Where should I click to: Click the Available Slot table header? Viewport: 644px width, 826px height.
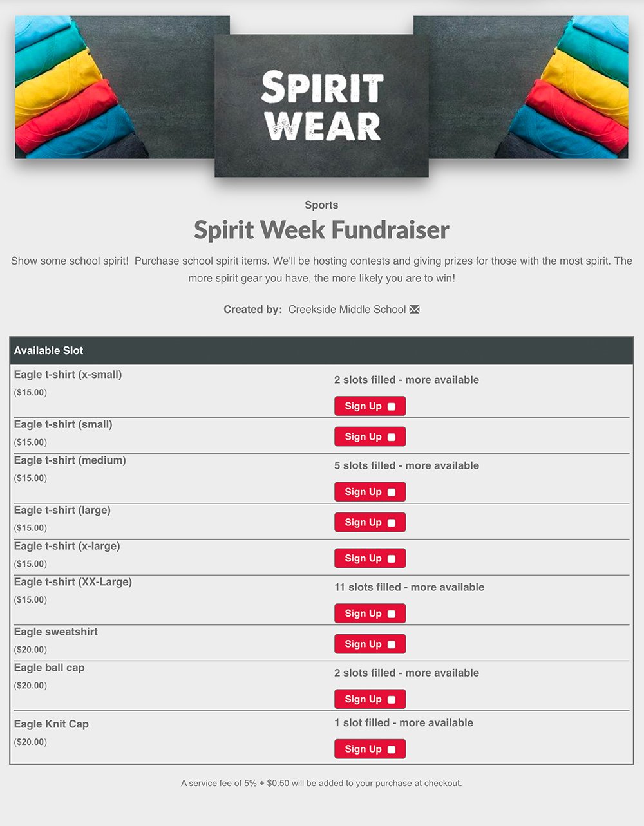(x=49, y=351)
